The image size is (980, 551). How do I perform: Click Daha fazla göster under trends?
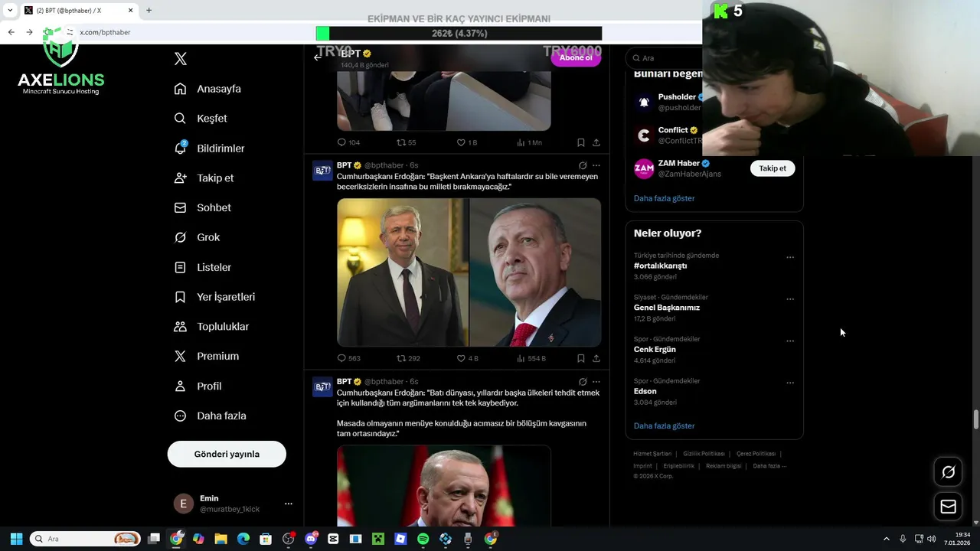(x=664, y=425)
